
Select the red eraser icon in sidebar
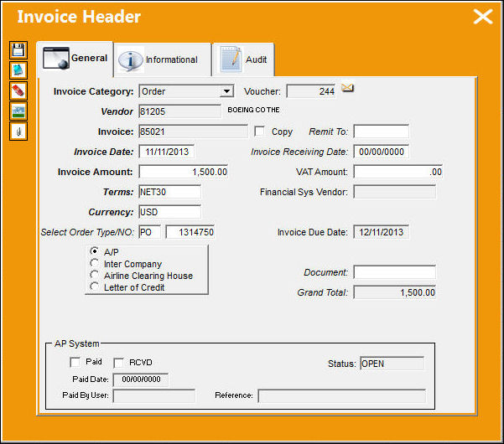[x=18, y=90]
